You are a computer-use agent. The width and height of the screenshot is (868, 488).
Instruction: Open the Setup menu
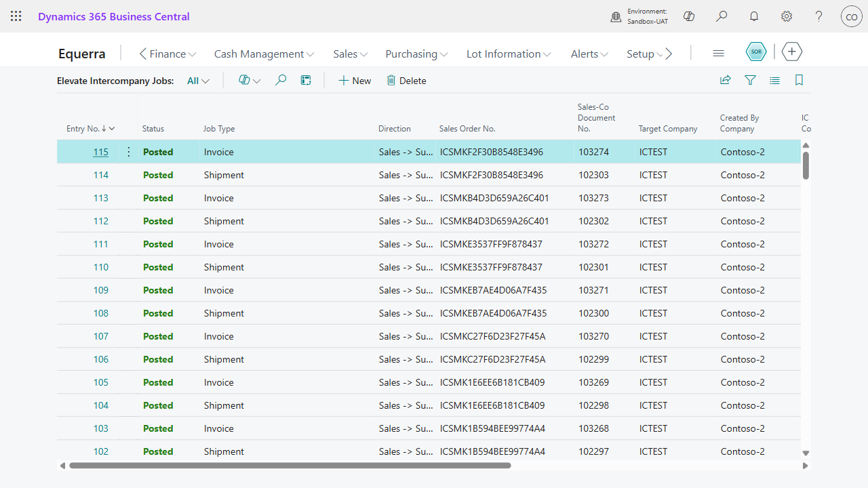[644, 54]
